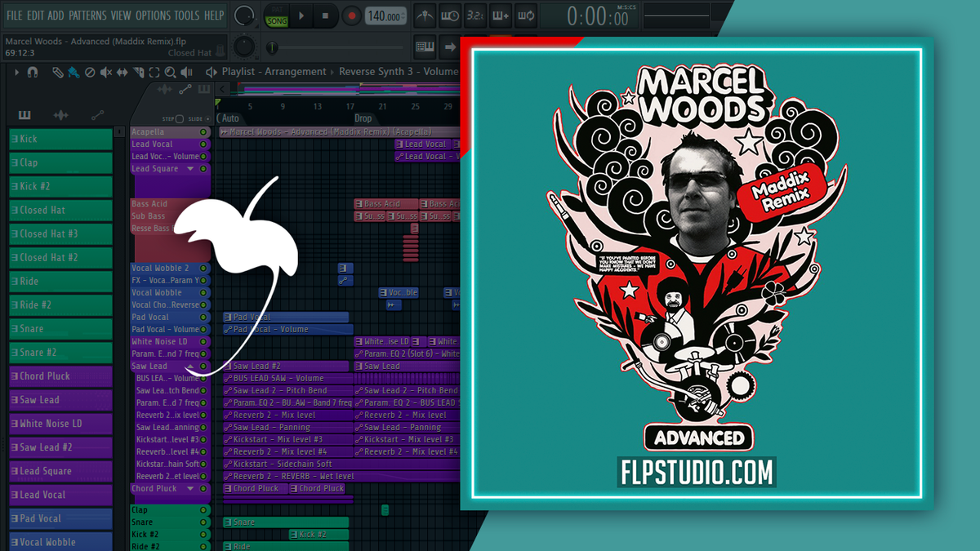Select the Mute tool in the playlist toolbar
980x551 pixels.
(105, 72)
